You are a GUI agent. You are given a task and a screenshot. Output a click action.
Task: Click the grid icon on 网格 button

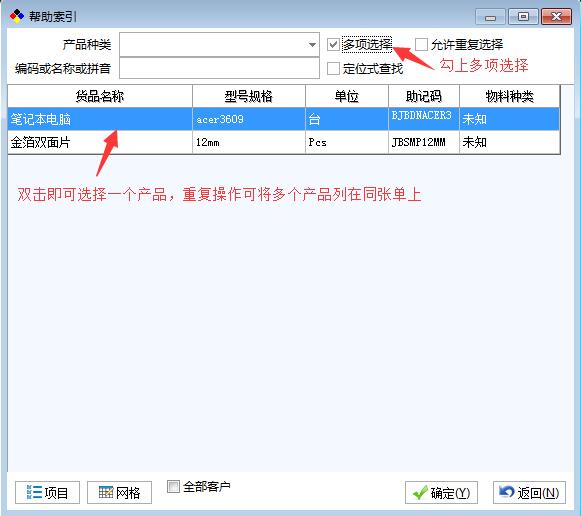[106, 492]
